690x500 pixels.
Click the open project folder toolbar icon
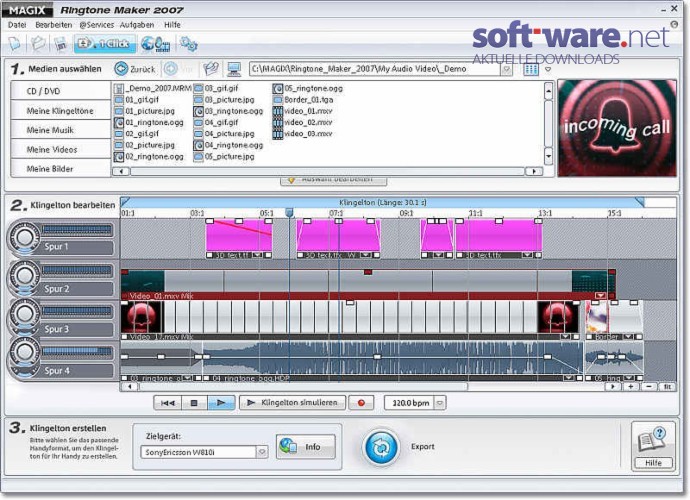[x=38, y=44]
